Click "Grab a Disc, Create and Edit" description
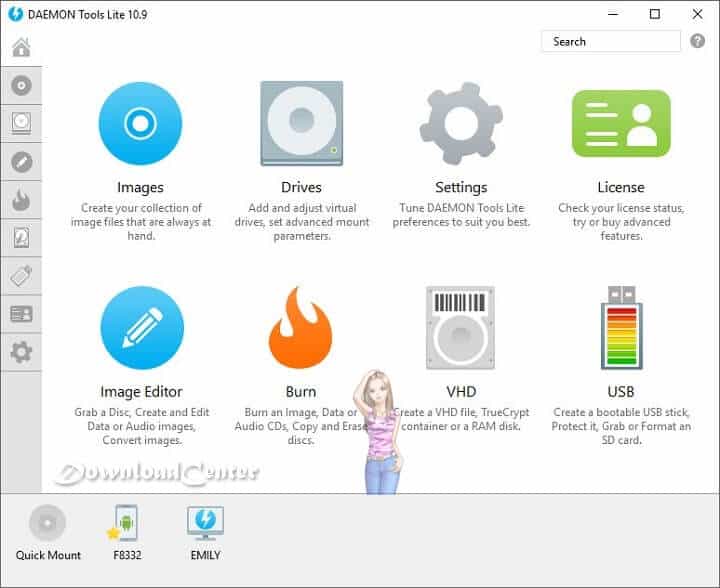The height and width of the screenshot is (588, 720). 141,426
